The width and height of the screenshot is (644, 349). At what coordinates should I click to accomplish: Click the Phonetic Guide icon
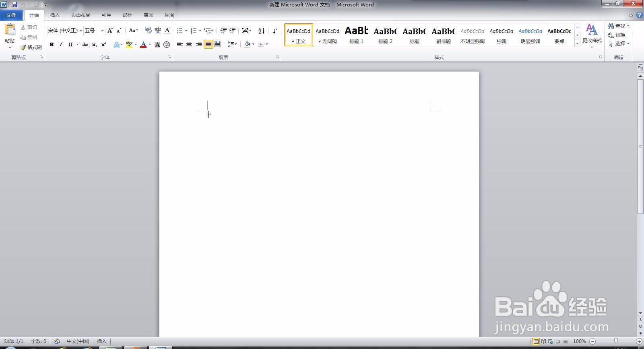158,31
